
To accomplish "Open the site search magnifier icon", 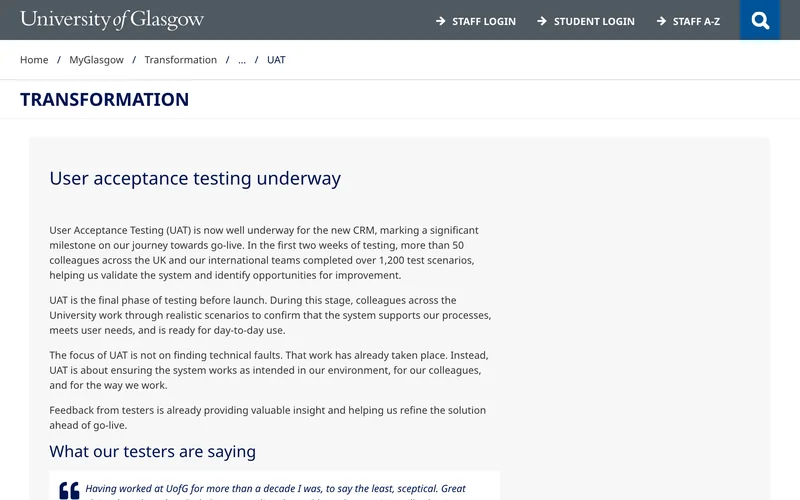I will 760,20.
